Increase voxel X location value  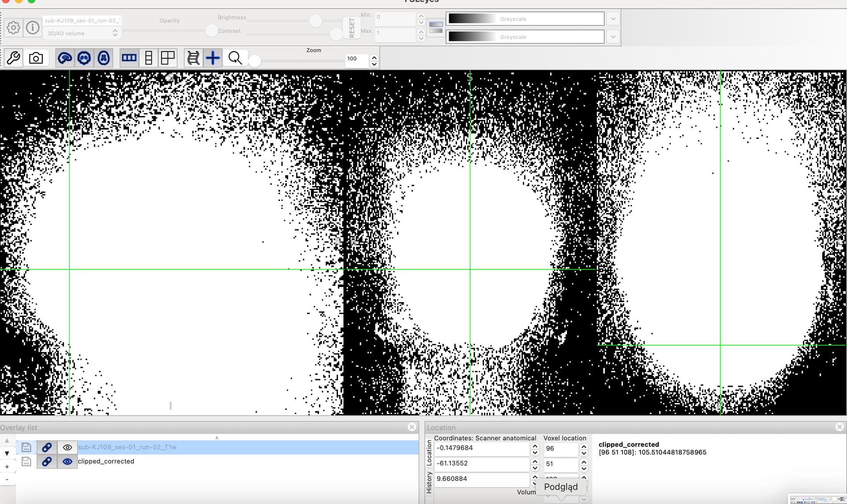(584, 446)
